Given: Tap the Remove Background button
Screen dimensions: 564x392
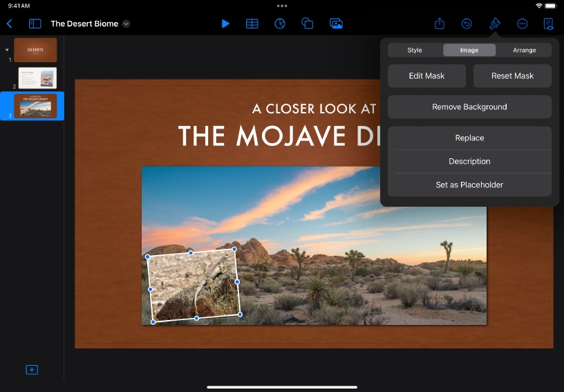Looking at the screenshot, I should pyautogui.click(x=469, y=107).
